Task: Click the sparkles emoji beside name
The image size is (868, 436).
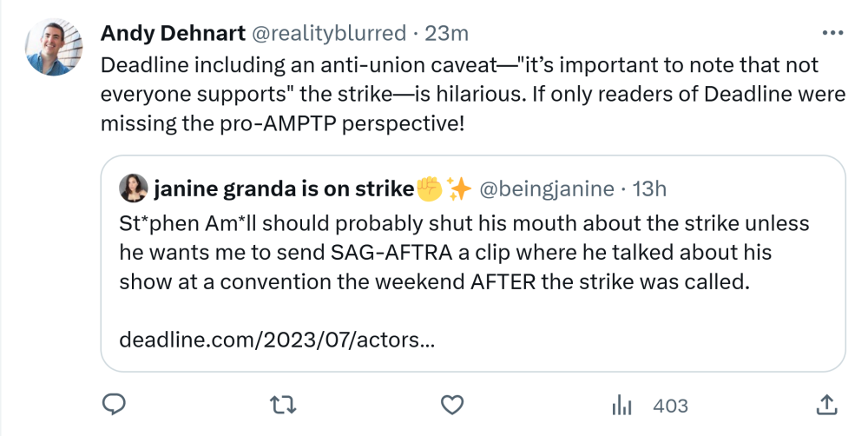Action: click(x=457, y=188)
